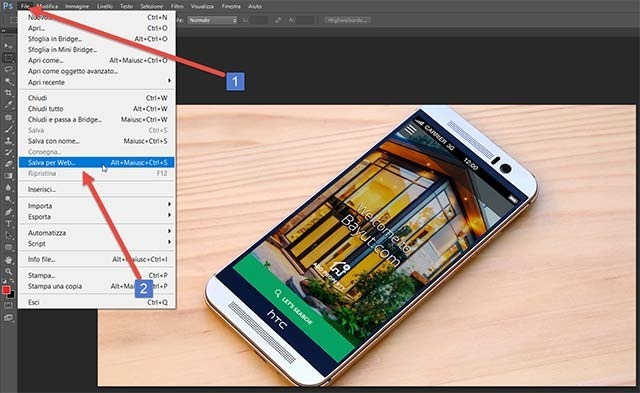Viewport: 640px width, 393px height.
Task: Select the History Brush tool
Action: coord(8,153)
